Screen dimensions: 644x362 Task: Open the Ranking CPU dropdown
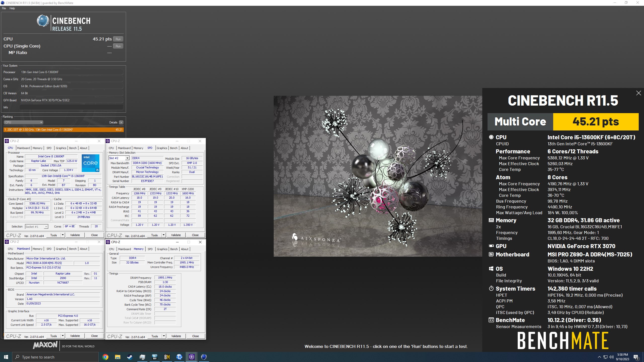[x=23, y=122]
